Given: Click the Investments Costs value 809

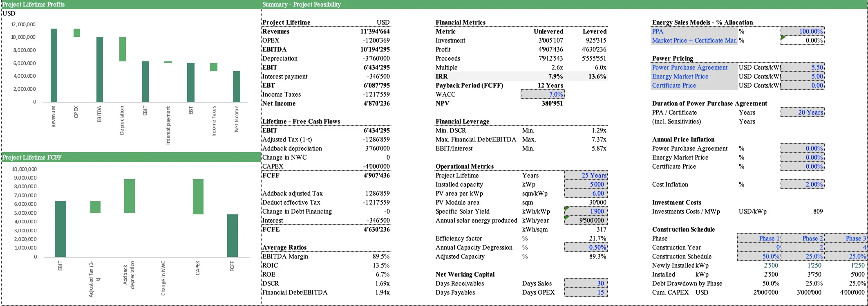Looking at the screenshot, I should [818, 211].
